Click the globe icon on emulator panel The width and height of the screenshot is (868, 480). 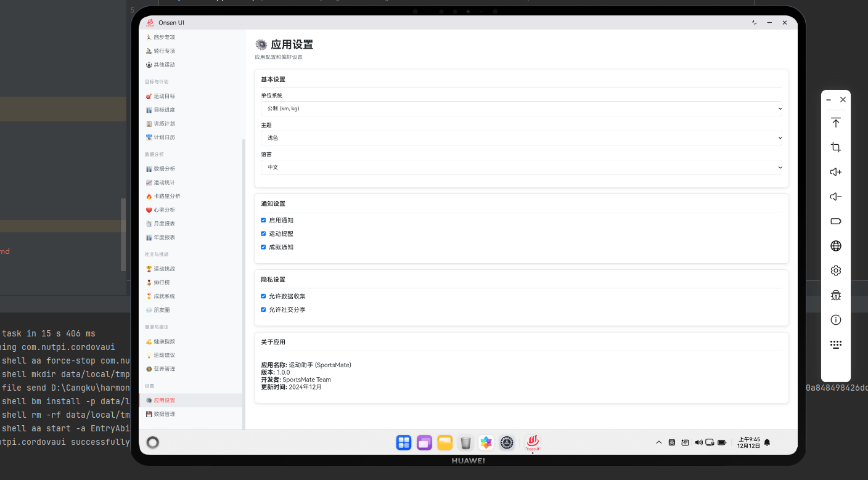coord(835,246)
